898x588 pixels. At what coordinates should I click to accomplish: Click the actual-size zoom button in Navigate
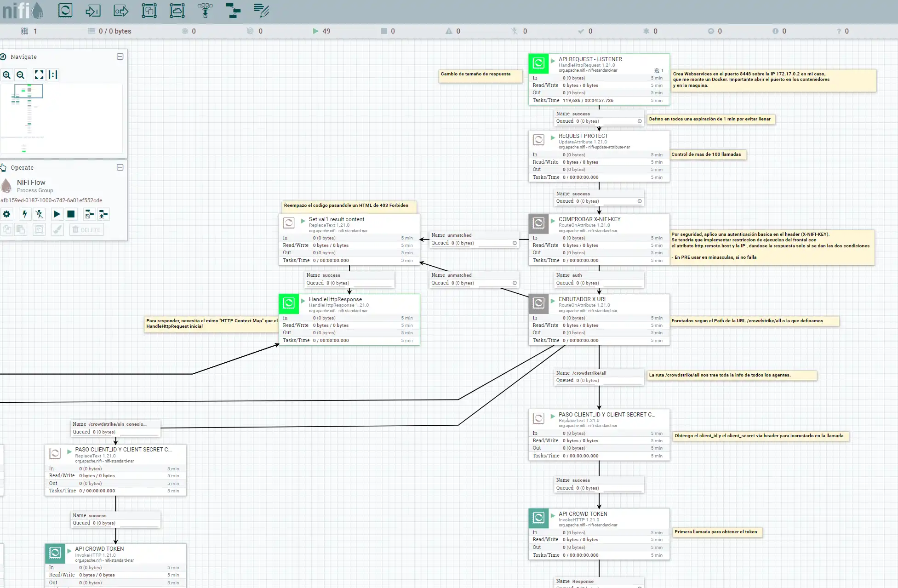tap(53, 75)
